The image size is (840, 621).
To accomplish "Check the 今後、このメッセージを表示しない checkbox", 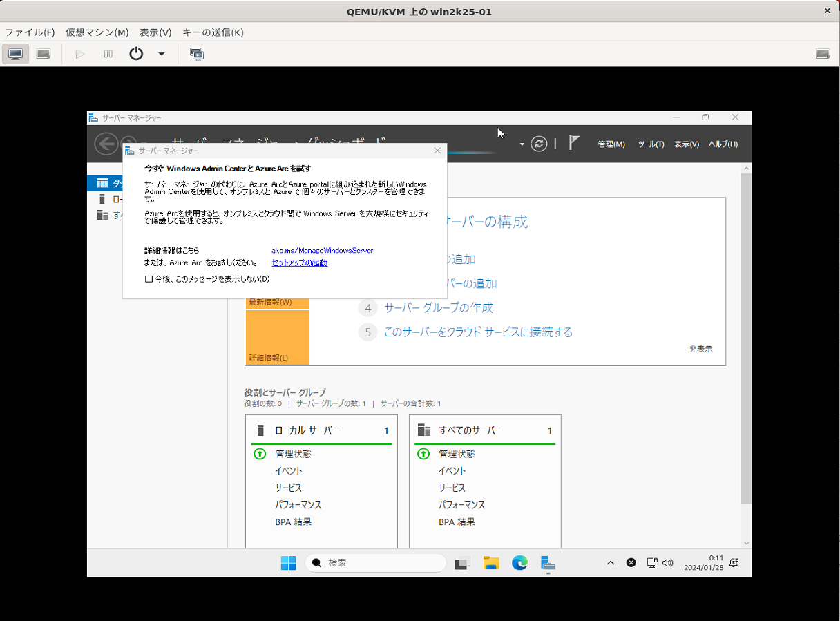I will 148,278.
